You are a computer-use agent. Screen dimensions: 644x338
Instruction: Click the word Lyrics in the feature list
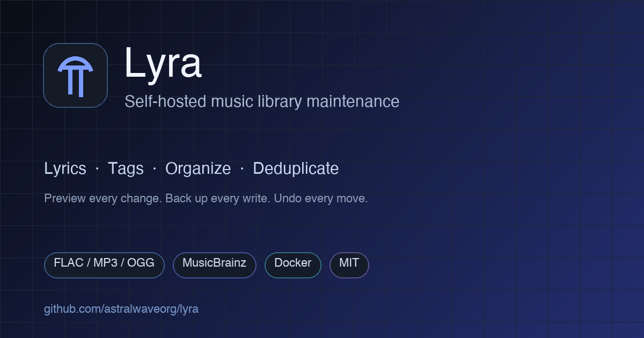(x=65, y=168)
